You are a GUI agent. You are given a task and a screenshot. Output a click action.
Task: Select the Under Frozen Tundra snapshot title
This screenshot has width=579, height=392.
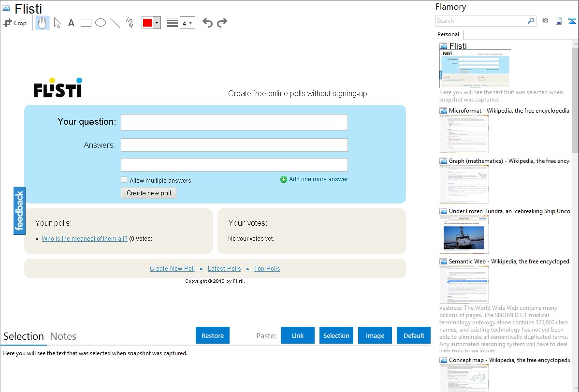[x=509, y=211]
